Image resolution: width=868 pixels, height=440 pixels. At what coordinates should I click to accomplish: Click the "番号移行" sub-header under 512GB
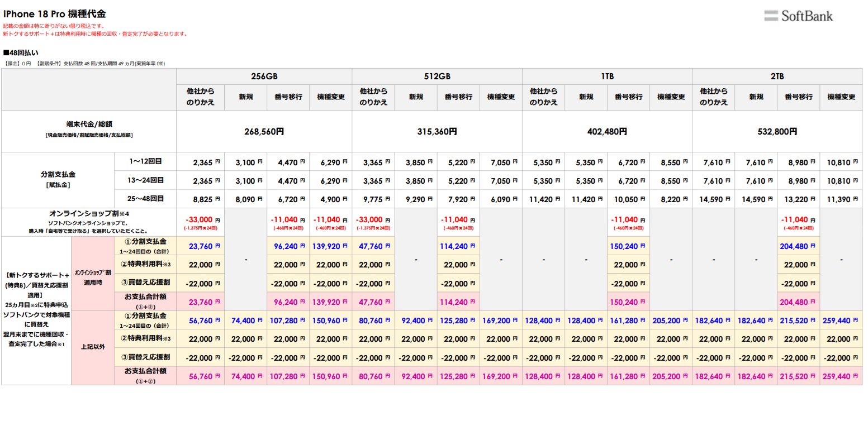(458, 97)
